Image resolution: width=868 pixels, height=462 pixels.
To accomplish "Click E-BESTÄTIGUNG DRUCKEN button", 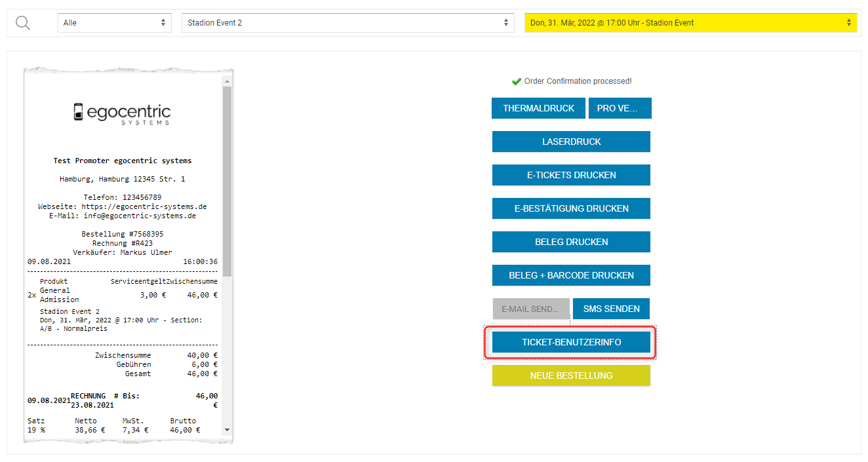I will point(571,208).
